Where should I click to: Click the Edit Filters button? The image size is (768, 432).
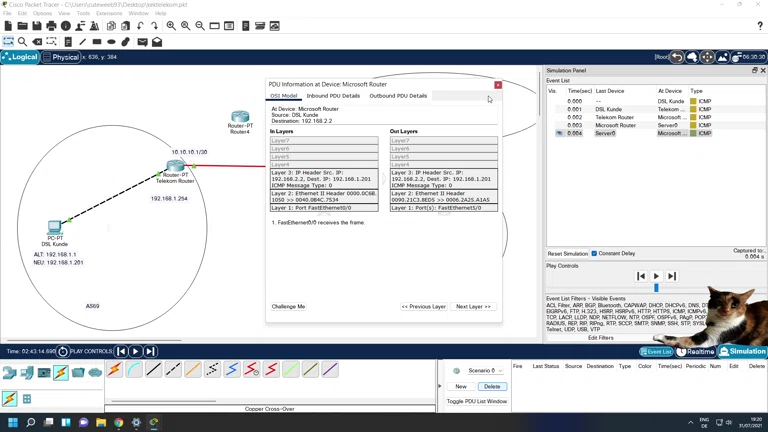pos(601,338)
